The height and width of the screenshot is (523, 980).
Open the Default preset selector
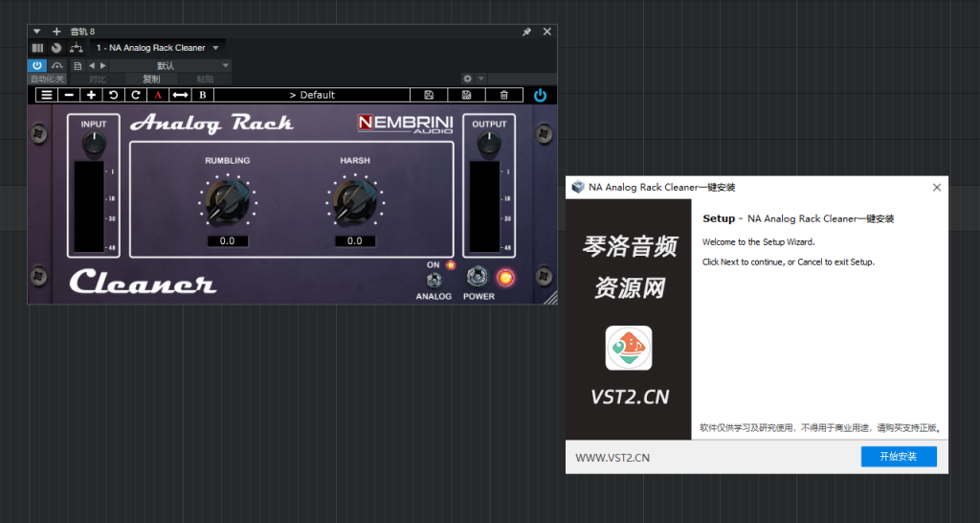[x=312, y=95]
